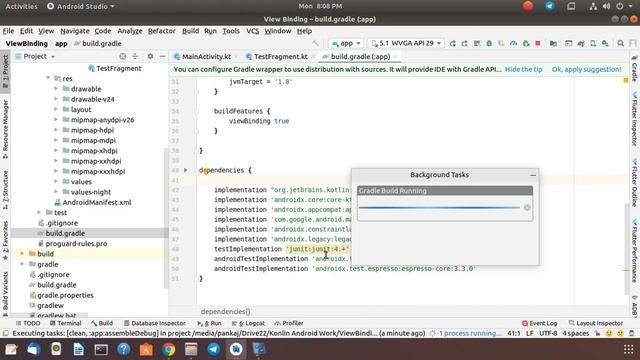
Task: Open Google Chrome from the dock
Action: (x=168, y=349)
